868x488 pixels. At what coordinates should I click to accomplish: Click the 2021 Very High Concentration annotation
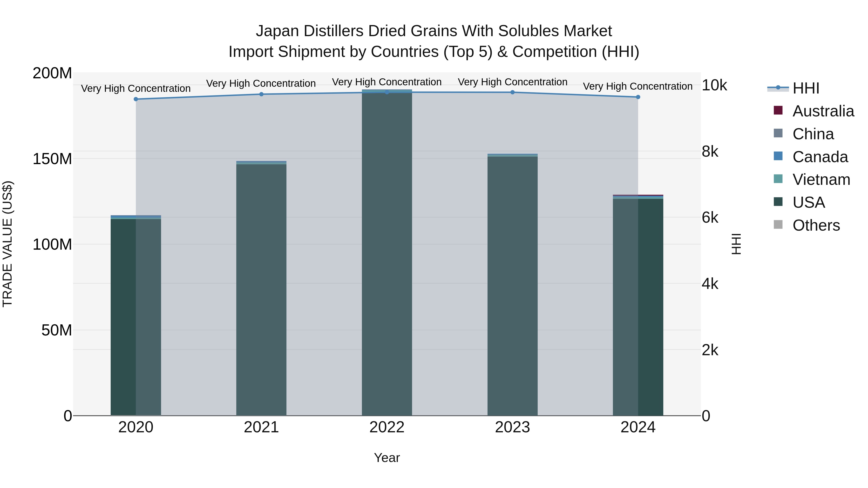[x=261, y=84]
